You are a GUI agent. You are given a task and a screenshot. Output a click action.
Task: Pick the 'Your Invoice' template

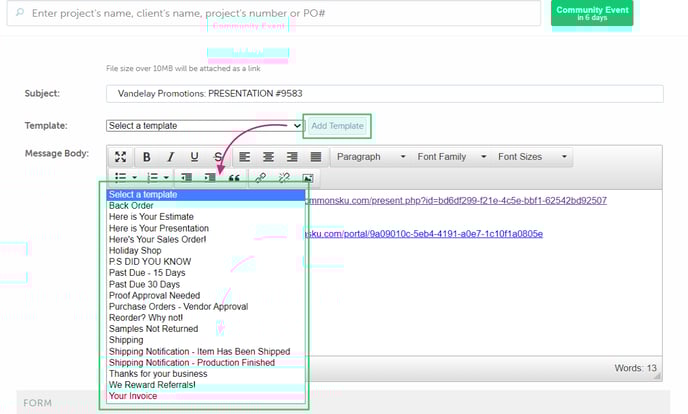[132, 397]
